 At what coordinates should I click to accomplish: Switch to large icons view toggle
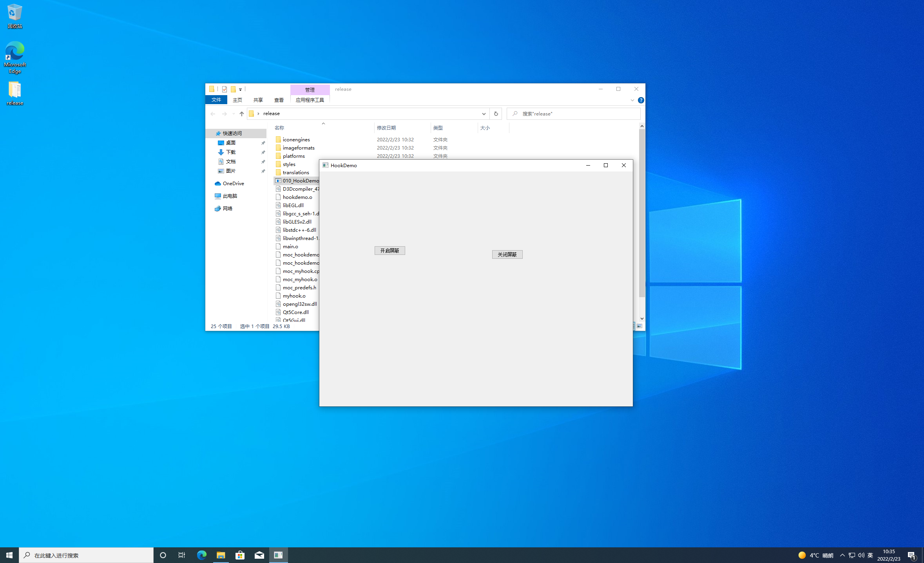(x=640, y=326)
